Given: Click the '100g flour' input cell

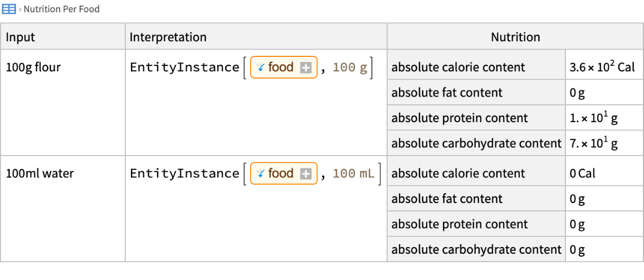Looking at the screenshot, I should [33, 67].
